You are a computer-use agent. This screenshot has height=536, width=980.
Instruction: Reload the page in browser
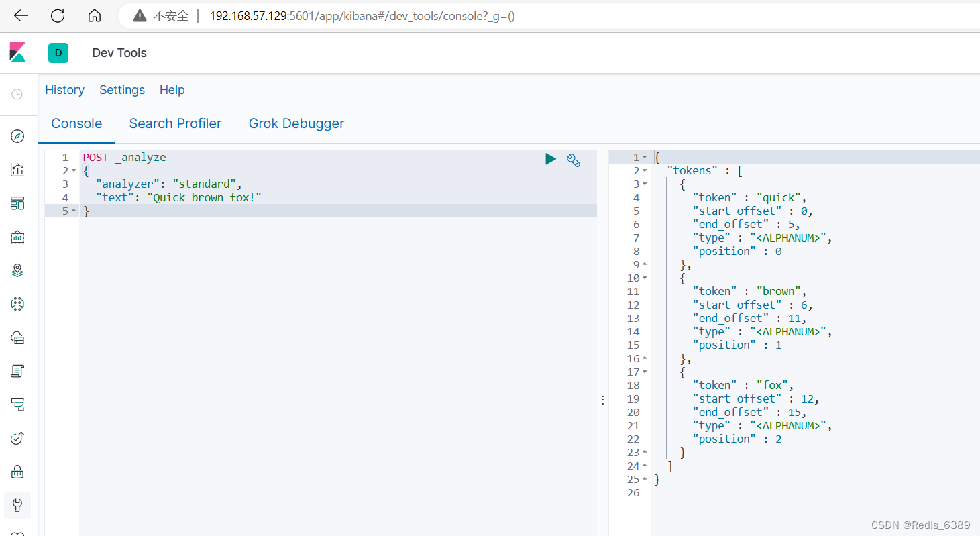58,15
